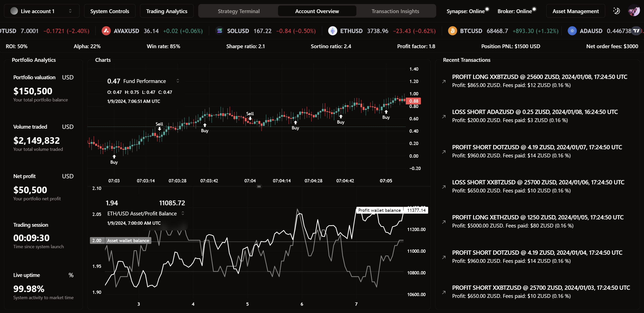The width and height of the screenshot is (644, 313).
Task: Click the BTCUSD 68468.7 ticker price
Action: point(497,31)
